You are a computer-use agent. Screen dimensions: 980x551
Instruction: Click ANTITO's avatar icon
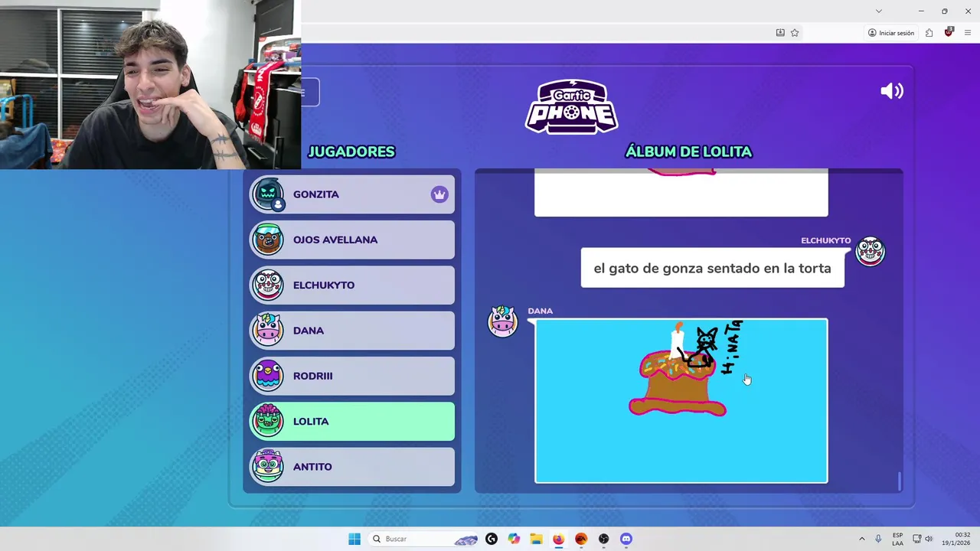(x=268, y=467)
